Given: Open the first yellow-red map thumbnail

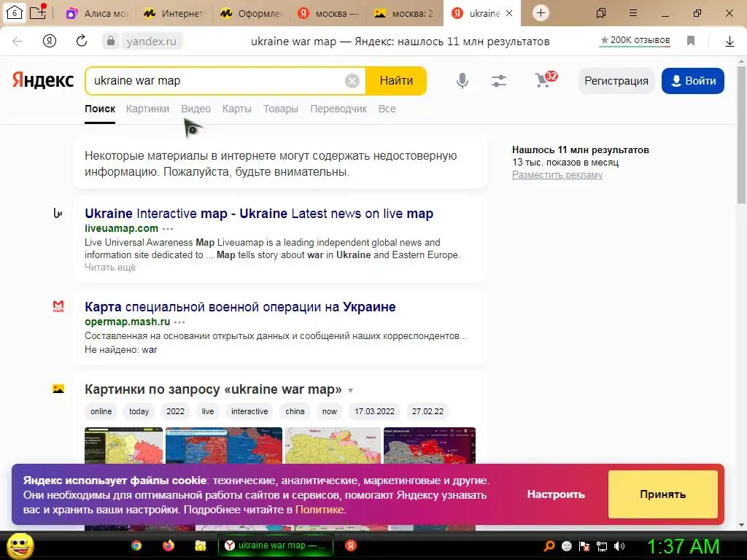Looking at the screenshot, I should (x=124, y=446).
